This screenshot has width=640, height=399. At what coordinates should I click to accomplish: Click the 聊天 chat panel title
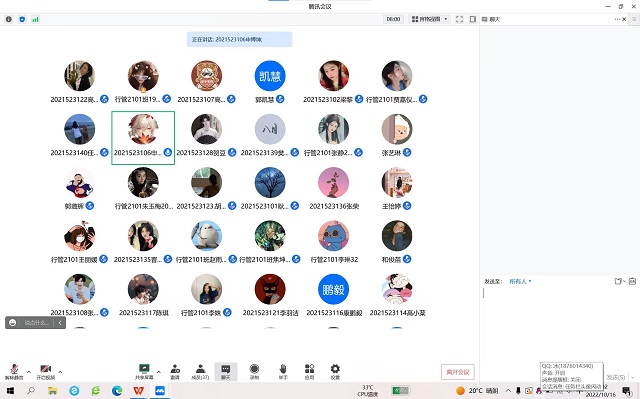click(495, 19)
